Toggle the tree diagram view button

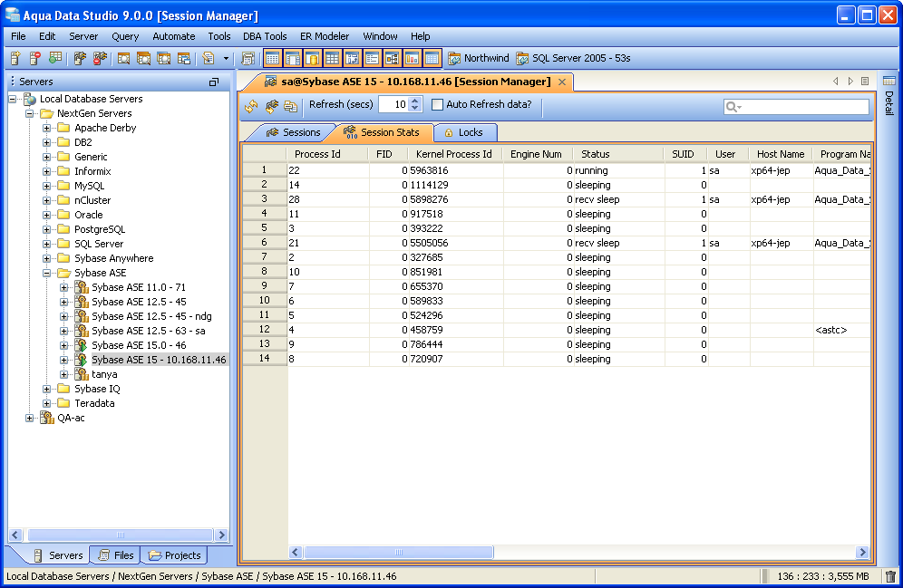tap(393, 58)
